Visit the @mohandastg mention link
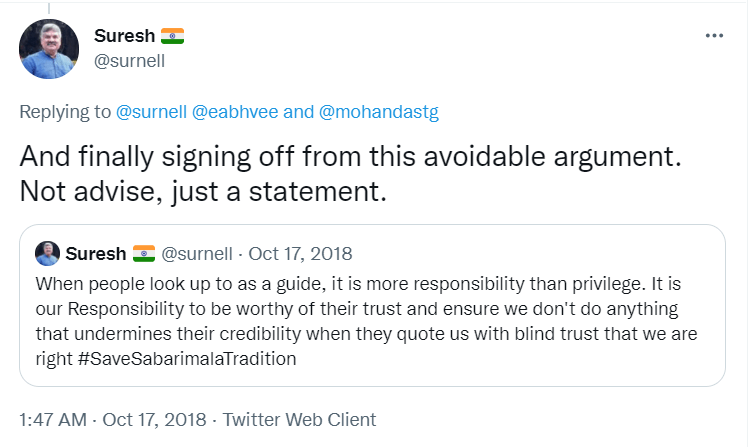This screenshot has height=447, width=754. coord(379,112)
